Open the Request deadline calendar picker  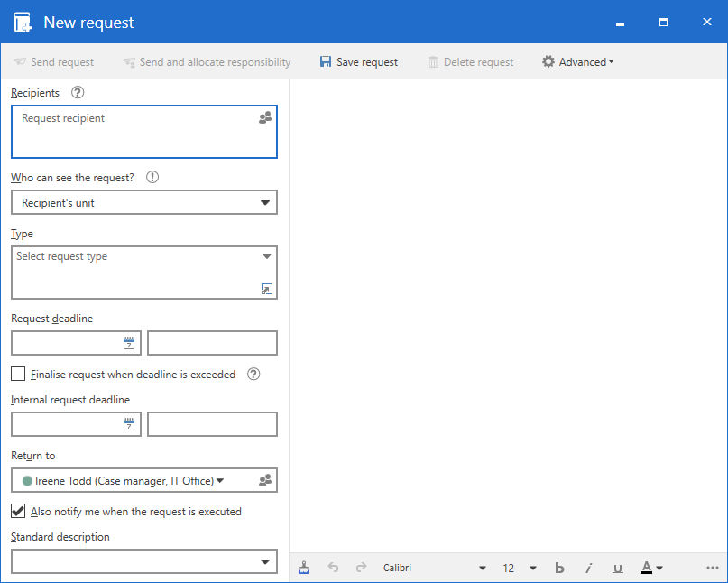click(x=129, y=343)
